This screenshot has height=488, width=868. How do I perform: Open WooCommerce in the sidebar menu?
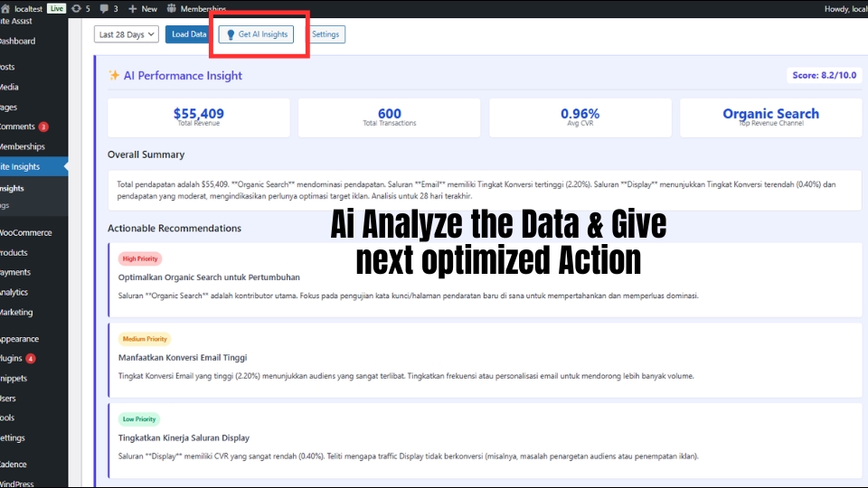tap(26, 232)
